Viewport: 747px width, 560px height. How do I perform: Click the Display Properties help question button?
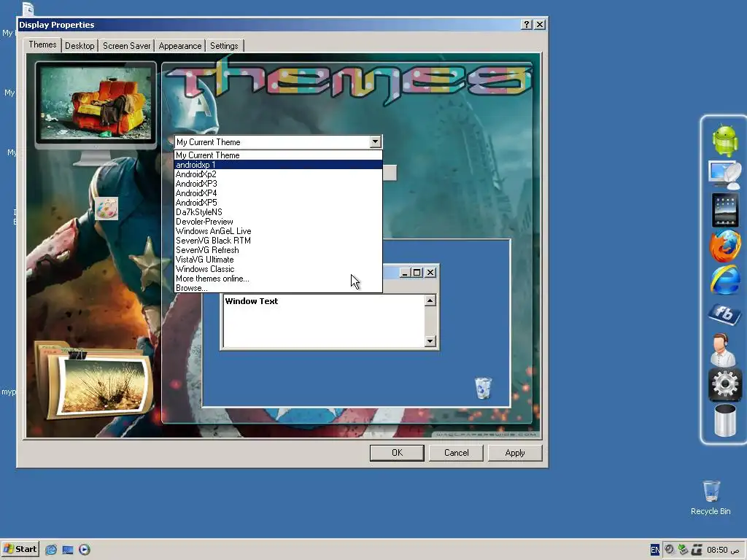527,25
